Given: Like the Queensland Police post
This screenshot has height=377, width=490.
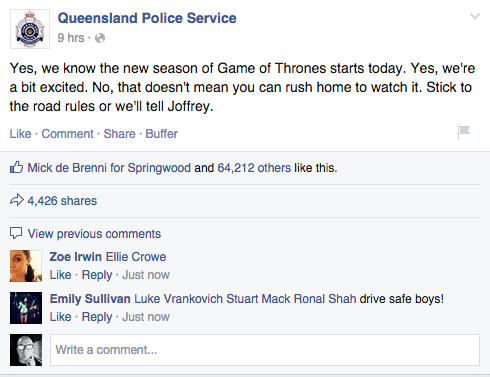Looking at the screenshot, I should point(20,134).
